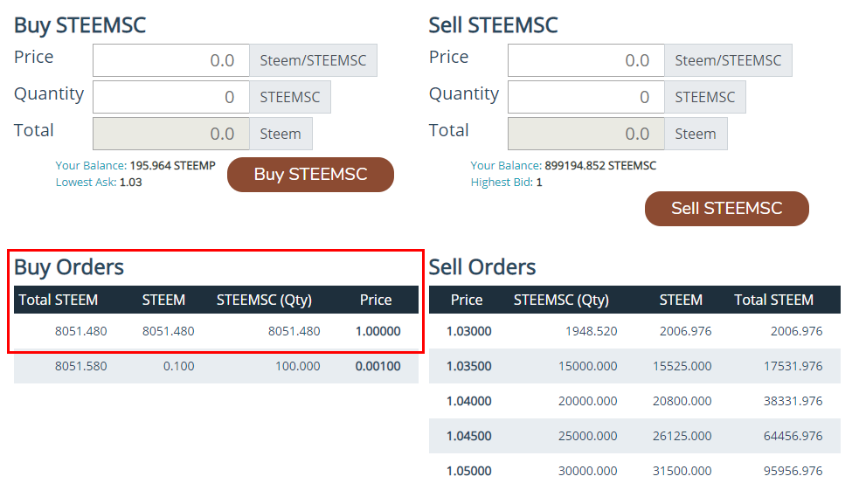Click the sell order at 1.04500
Screen dimensions: 859x504
(x=634, y=436)
